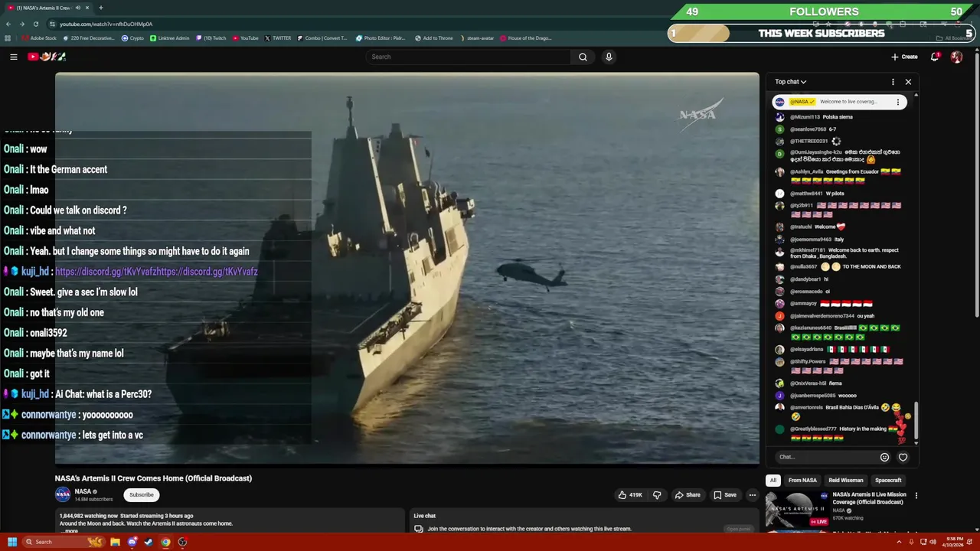The width and height of the screenshot is (980, 551).
Task: Expand the Top chat dropdown
Action: point(790,82)
